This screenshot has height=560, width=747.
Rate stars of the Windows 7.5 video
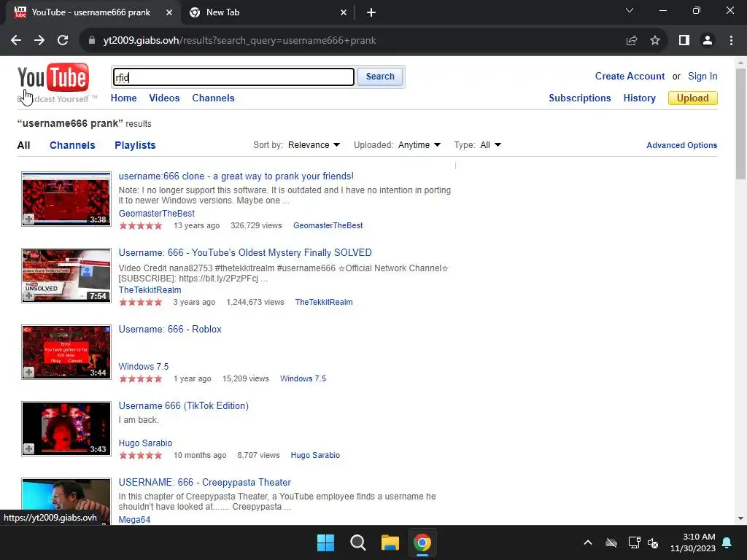[x=141, y=378]
